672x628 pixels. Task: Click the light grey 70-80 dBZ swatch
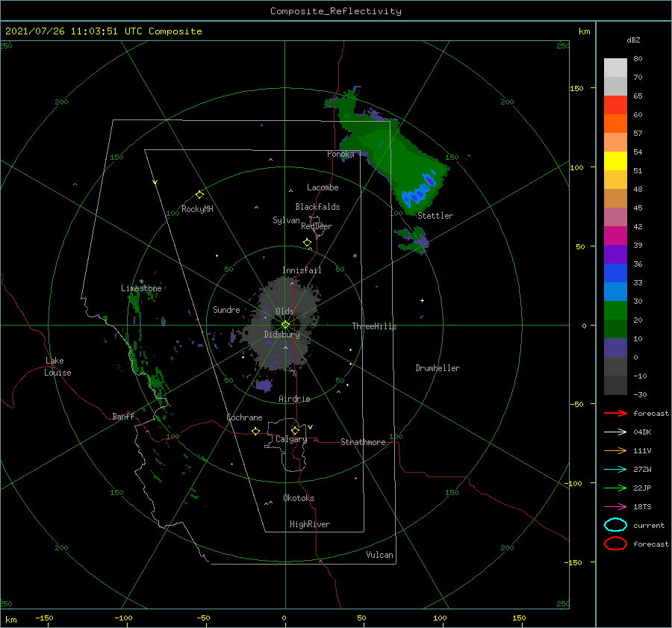click(615, 68)
